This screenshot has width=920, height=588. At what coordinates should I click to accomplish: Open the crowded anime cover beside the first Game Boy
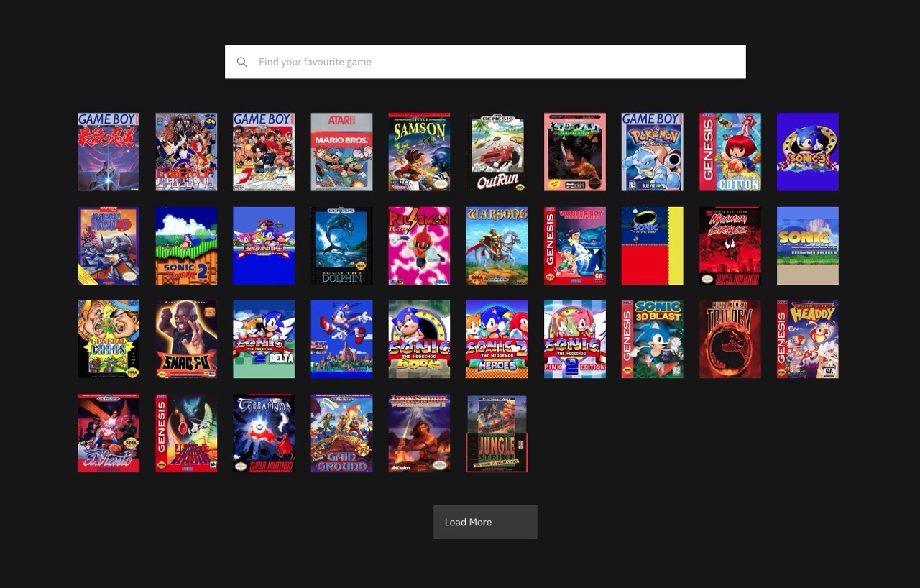point(186,152)
